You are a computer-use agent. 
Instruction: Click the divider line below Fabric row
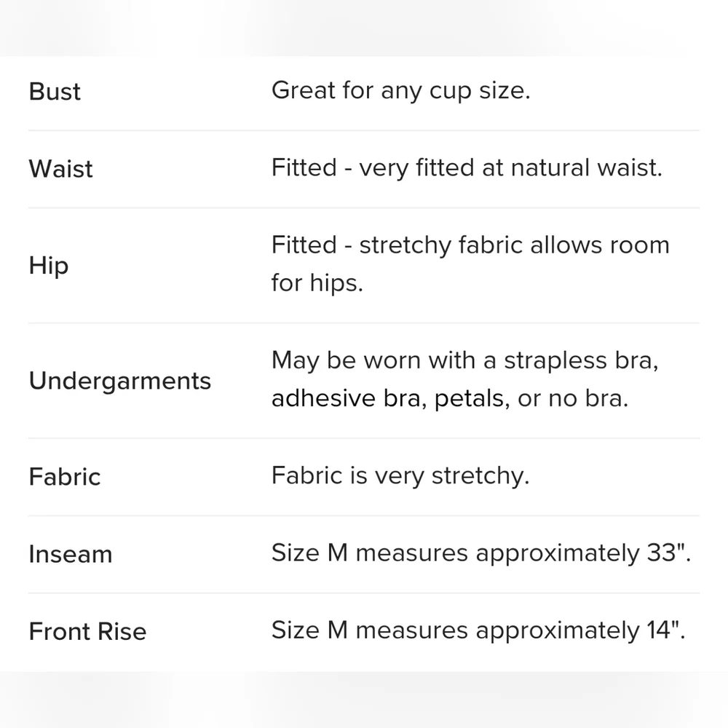pyautogui.click(x=364, y=515)
